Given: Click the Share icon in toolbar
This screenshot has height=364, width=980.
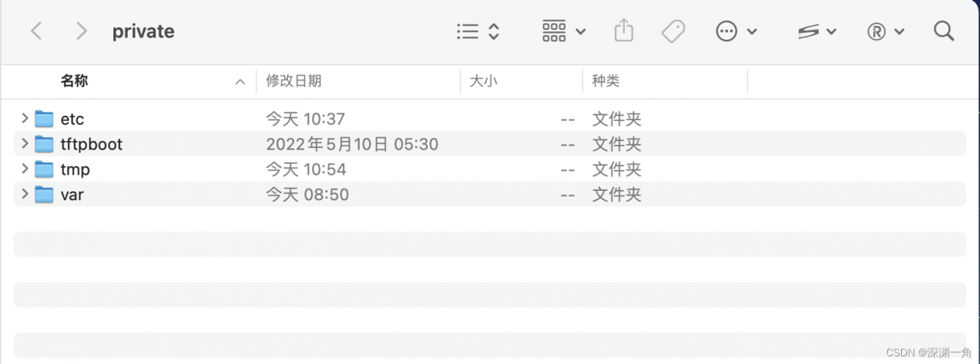Looking at the screenshot, I should pos(624,31).
